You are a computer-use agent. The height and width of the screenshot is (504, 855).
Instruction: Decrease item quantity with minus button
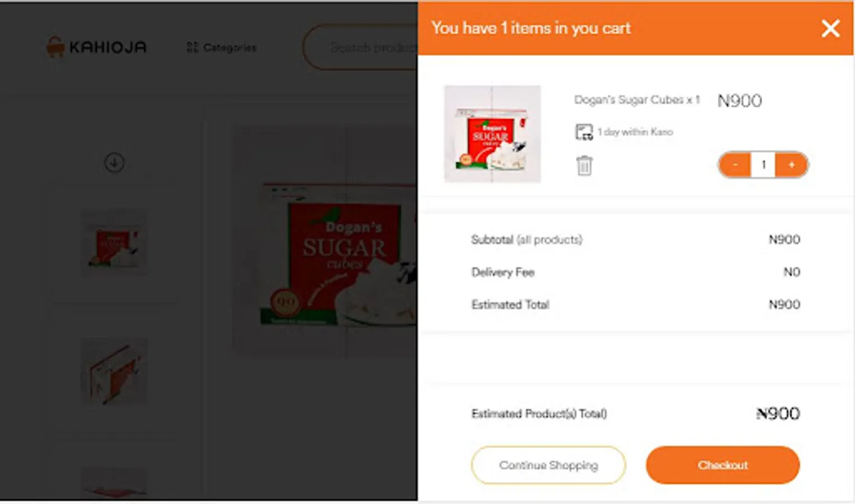coord(735,165)
